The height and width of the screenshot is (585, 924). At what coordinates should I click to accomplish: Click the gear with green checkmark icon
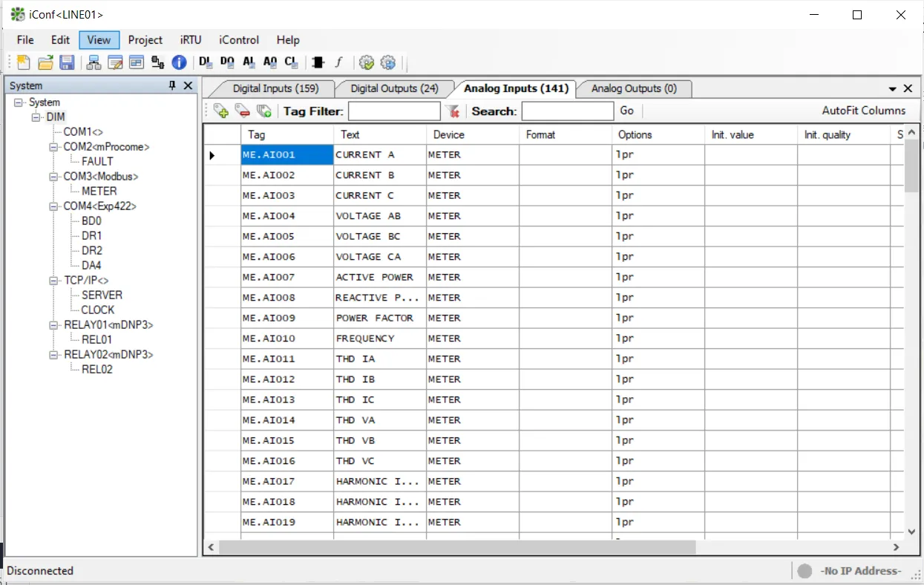(366, 62)
